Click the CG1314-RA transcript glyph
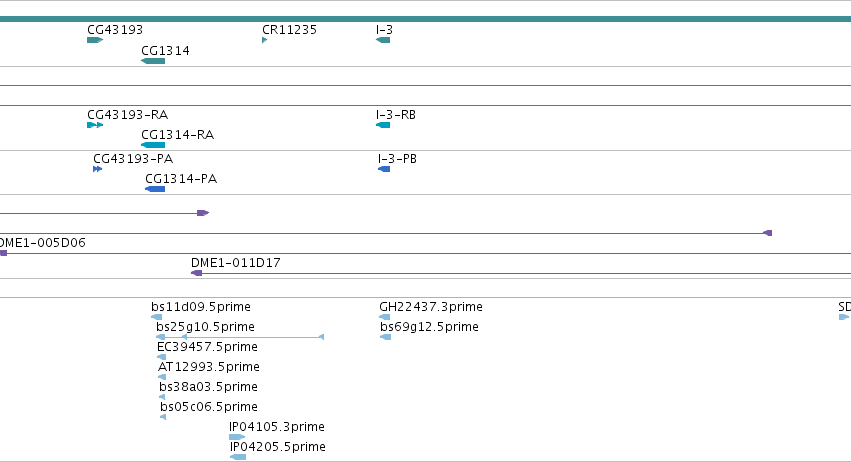Screen dimensions: 851x462 coord(153,145)
